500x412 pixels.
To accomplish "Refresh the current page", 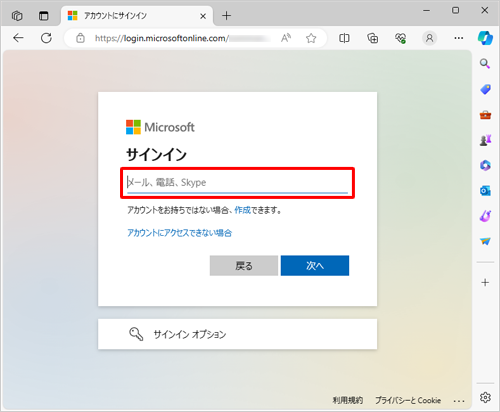I will click(x=46, y=38).
